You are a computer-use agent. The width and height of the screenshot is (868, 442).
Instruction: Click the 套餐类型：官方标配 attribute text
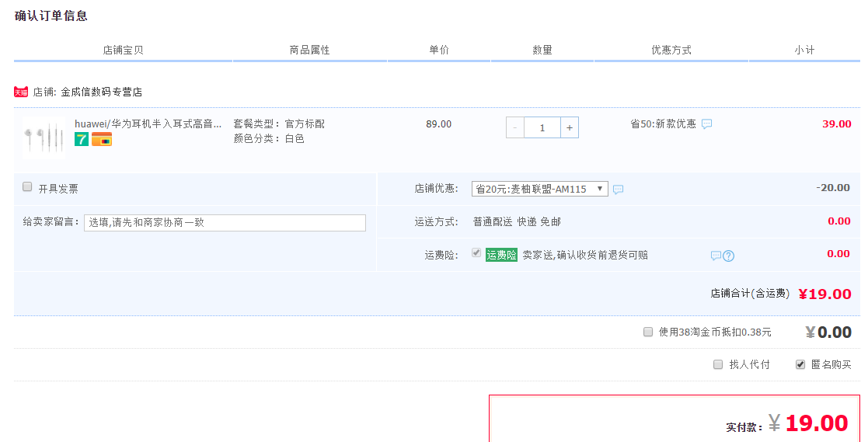click(279, 124)
